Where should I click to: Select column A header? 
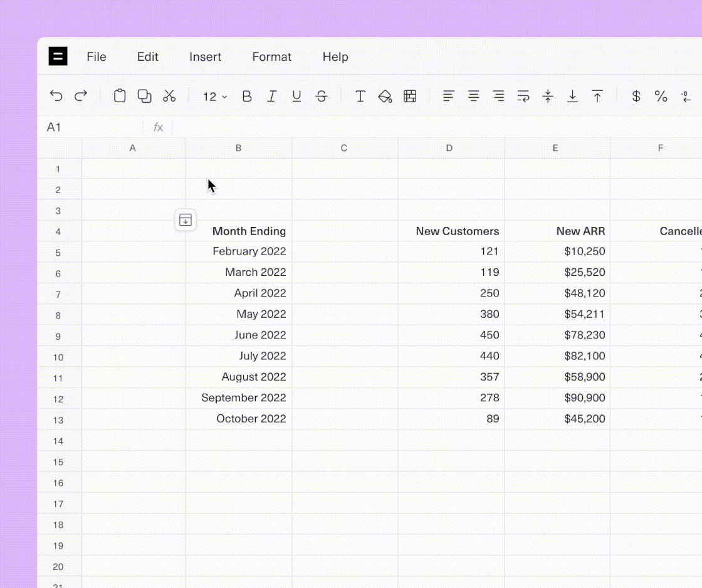(134, 148)
